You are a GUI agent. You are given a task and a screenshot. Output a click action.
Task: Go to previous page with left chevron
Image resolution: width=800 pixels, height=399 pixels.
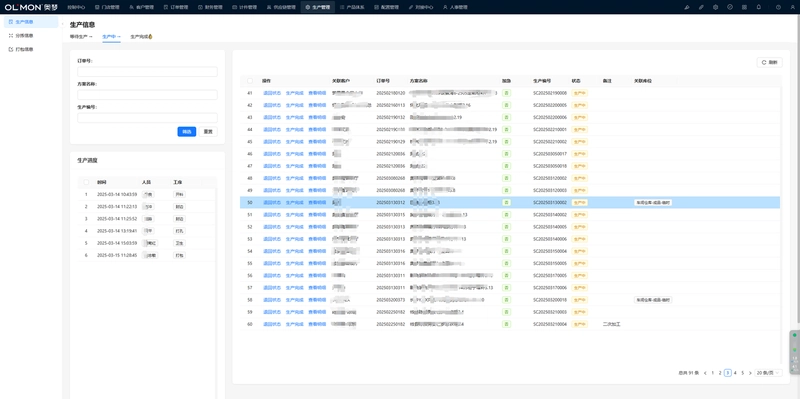[705, 373]
